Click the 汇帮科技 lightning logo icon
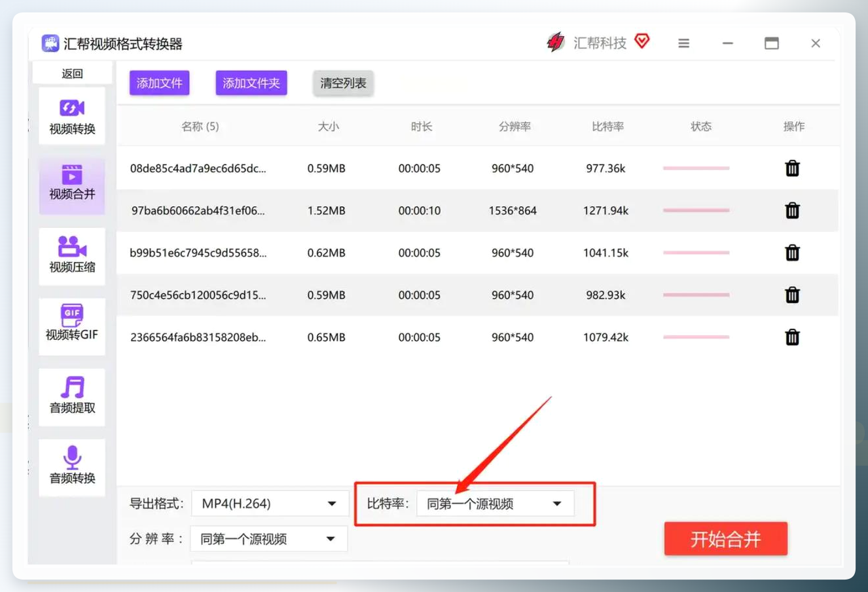868x592 pixels. click(x=556, y=43)
